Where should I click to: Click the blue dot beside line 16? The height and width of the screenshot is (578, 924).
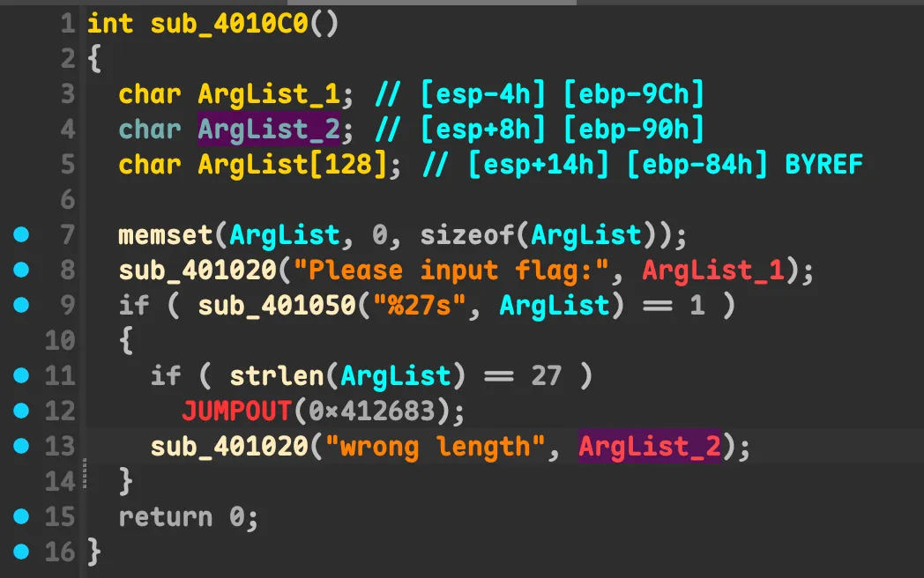[x=21, y=552]
